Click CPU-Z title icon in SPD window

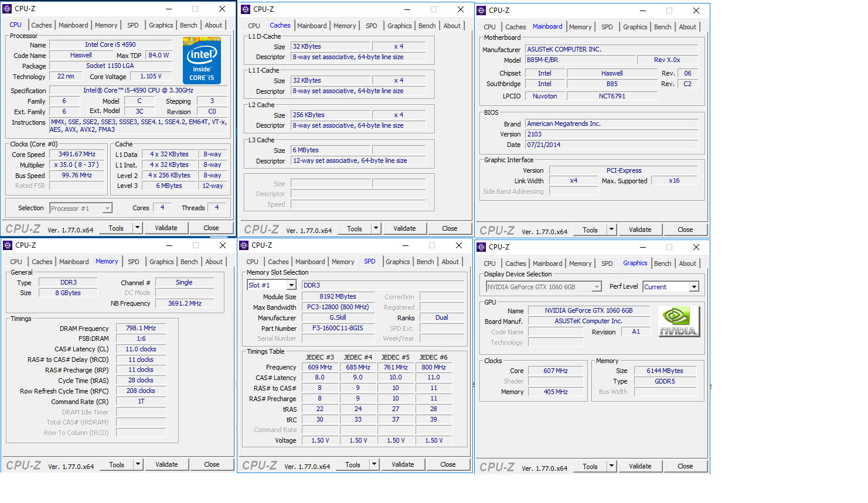pos(244,245)
